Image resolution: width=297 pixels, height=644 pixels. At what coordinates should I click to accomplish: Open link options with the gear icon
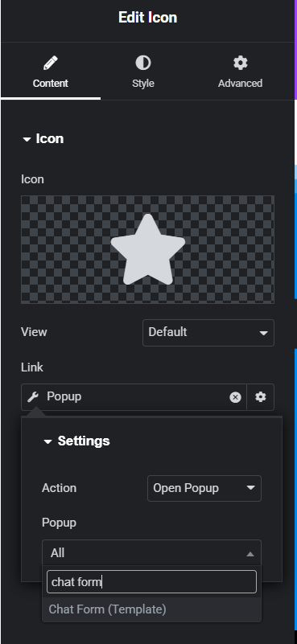pos(261,396)
